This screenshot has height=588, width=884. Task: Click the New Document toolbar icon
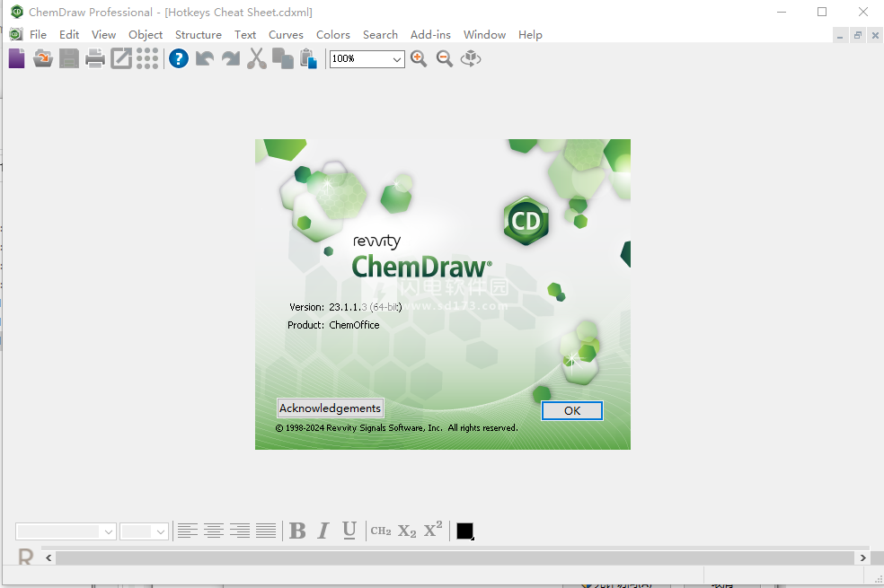point(17,58)
